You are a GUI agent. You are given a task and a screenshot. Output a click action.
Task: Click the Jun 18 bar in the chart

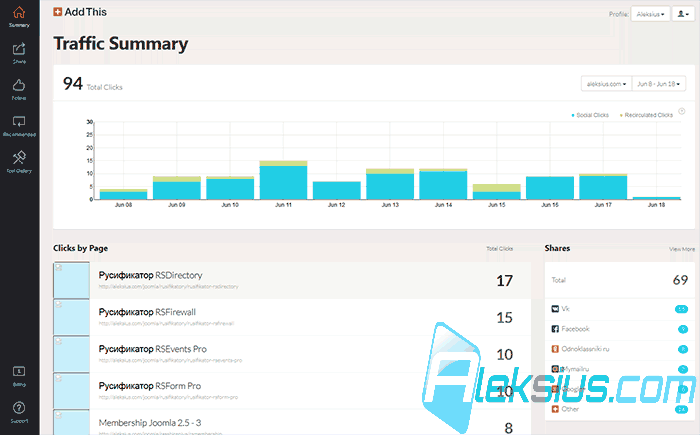click(657, 198)
